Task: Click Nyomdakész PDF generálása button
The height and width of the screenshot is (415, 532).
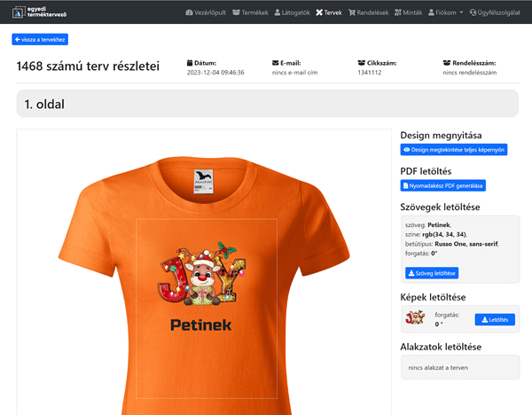Action: pyautogui.click(x=442, y=185)
